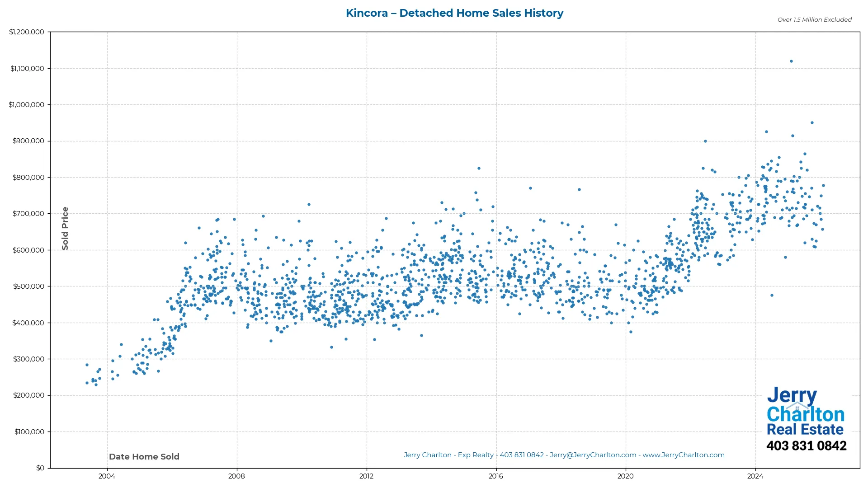This screenshot has height=488, width=868.
Task: Select the $900,000 sale point near 2022
Action: point(705,141)
